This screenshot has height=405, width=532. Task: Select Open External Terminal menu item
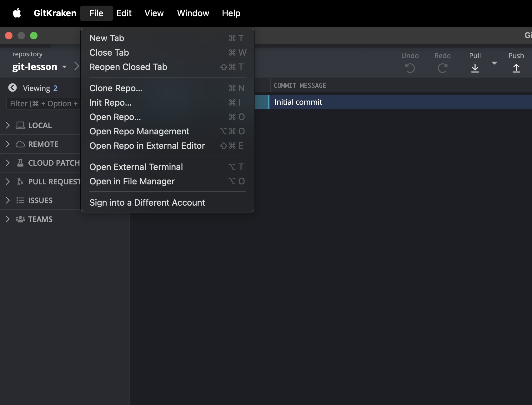point(136,167)
